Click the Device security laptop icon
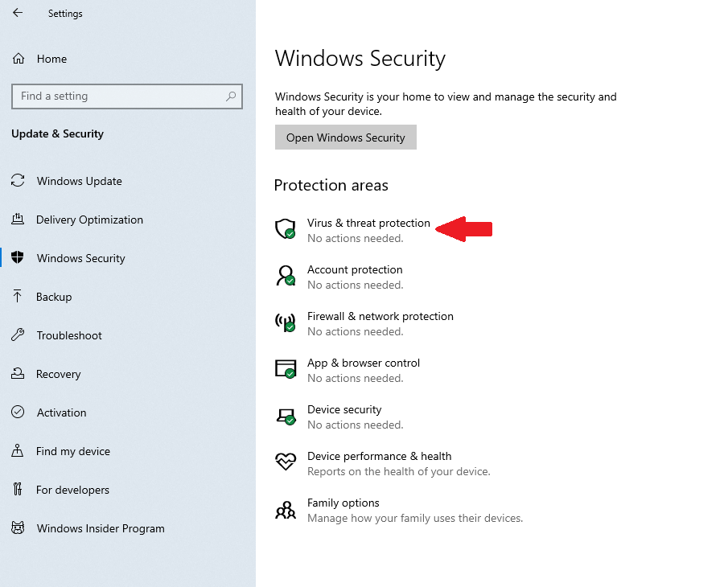 pos(286,416)
